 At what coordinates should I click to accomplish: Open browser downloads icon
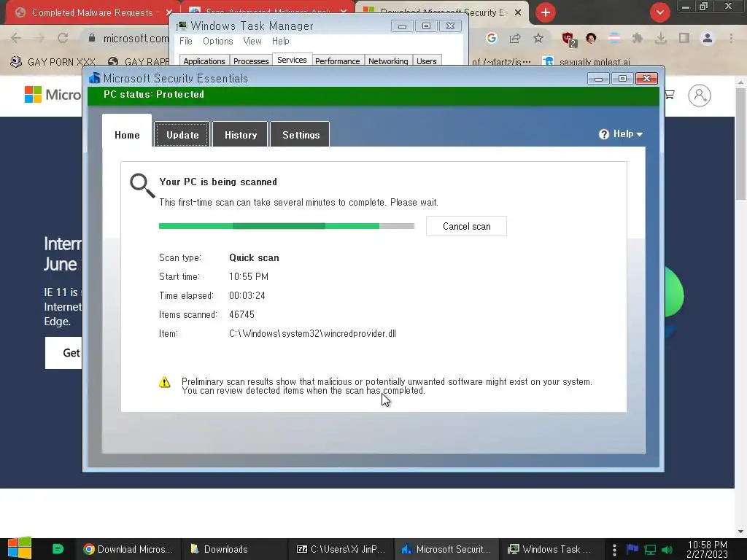tap(661, 38)
